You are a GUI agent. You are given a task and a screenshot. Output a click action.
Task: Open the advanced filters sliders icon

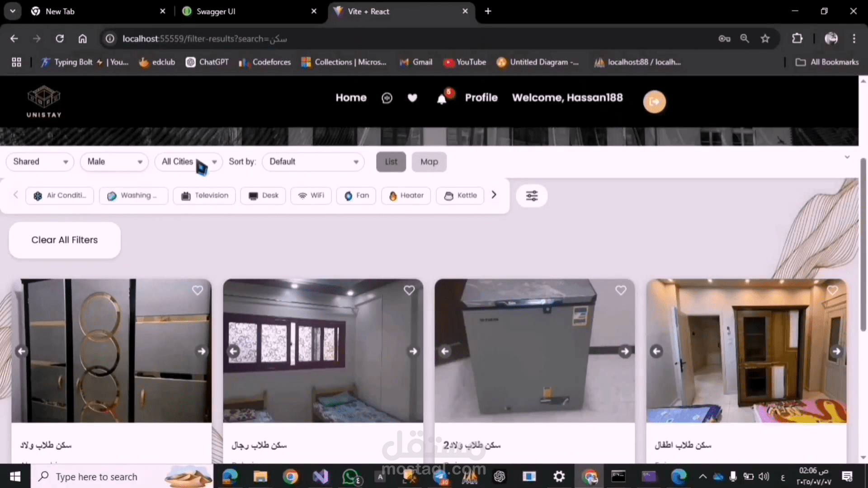tap(532, 196)
